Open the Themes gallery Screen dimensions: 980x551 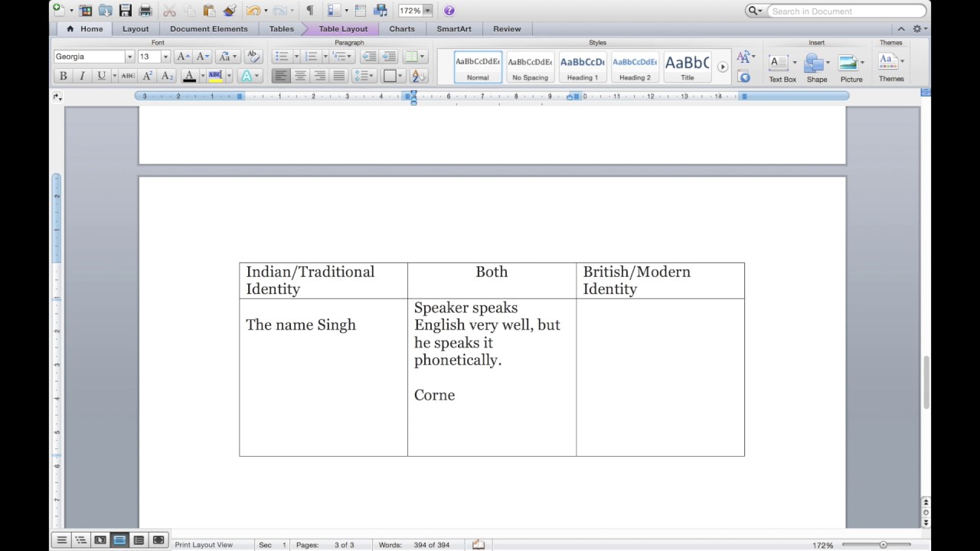(x=890, y=67)
